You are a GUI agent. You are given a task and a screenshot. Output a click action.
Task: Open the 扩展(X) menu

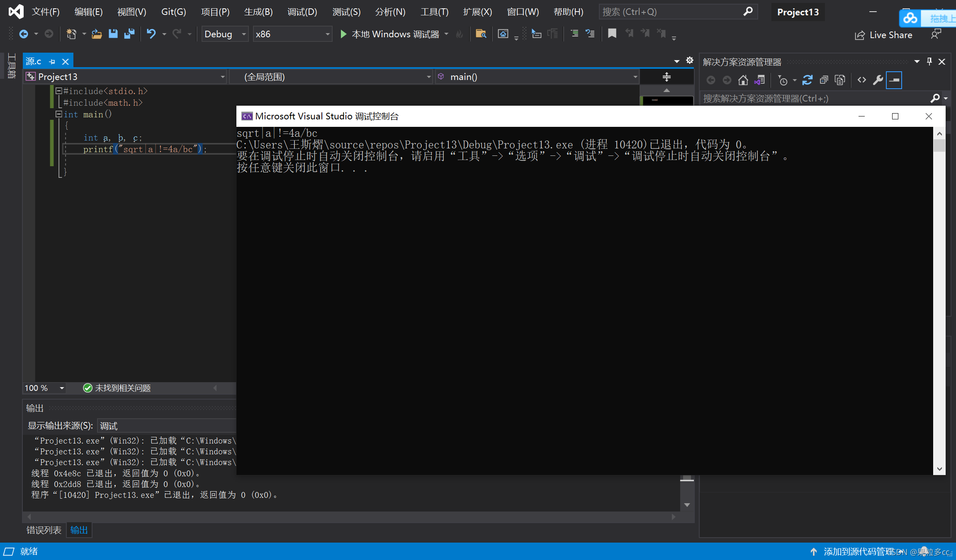point(477,12)
